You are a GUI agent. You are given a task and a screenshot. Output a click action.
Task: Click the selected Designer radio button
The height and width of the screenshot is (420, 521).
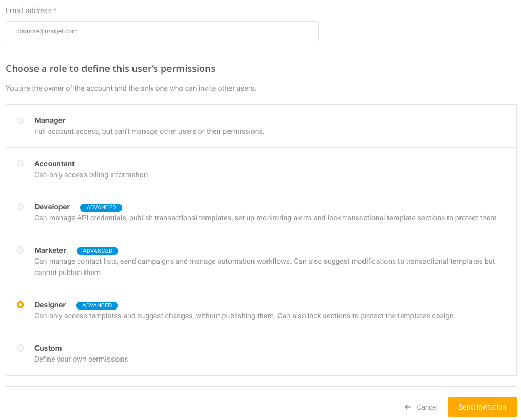coord(20,305)
